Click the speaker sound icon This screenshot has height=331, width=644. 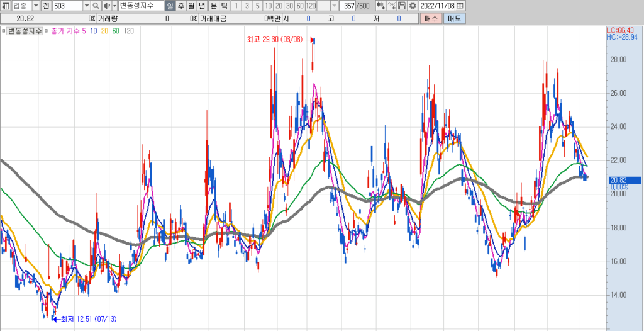[x=106, y=6]
